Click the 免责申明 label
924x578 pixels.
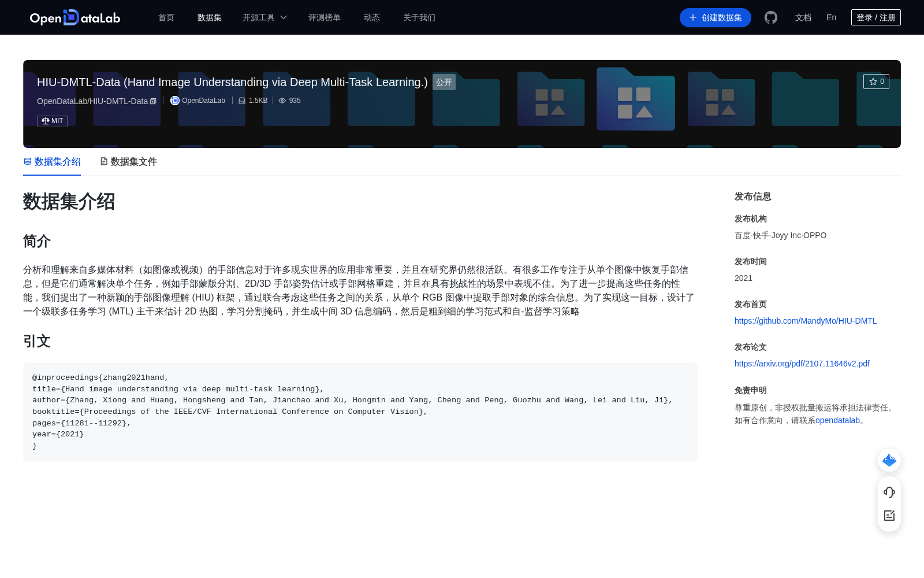(751, 390)
